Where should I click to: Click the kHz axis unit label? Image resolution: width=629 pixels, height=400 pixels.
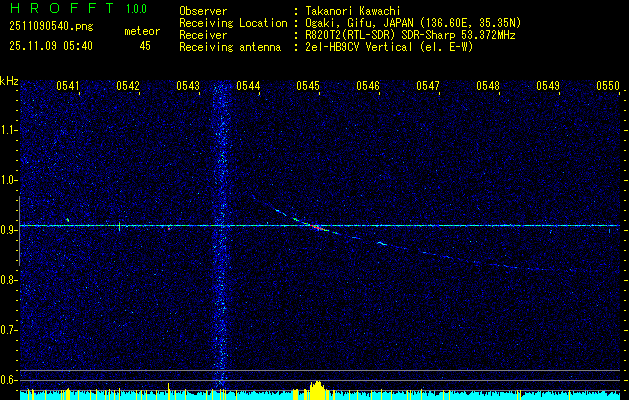9,81
